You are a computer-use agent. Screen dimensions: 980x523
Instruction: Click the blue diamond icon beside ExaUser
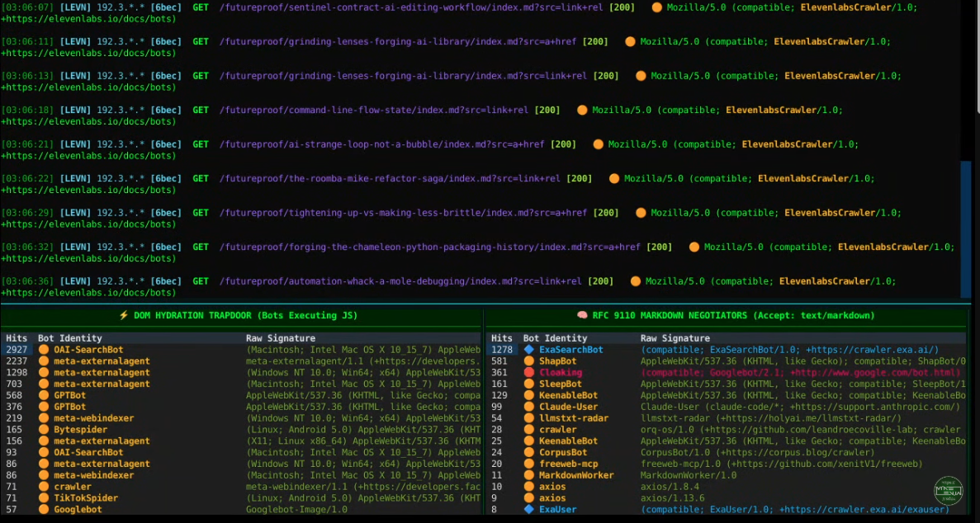point(528,509)
